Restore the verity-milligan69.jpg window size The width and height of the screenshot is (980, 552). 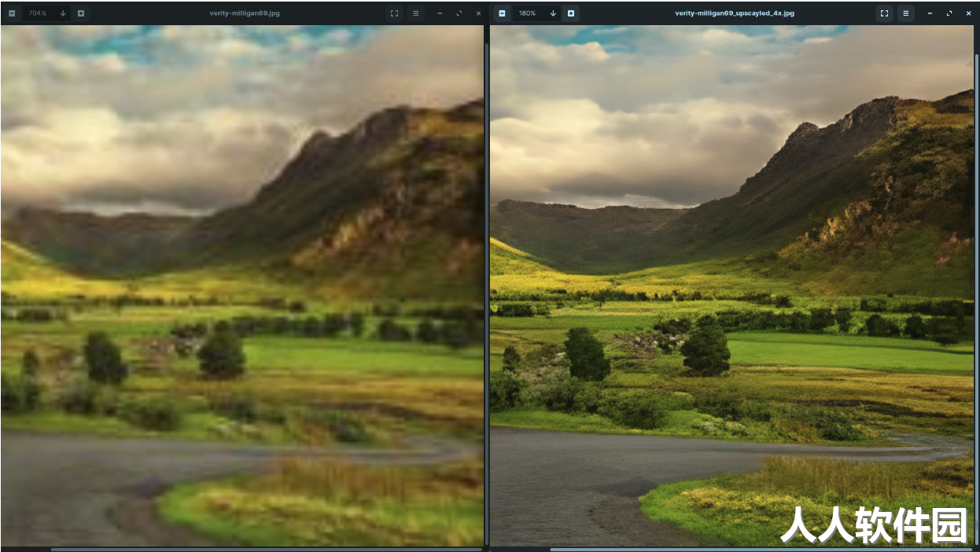[459, 13]
